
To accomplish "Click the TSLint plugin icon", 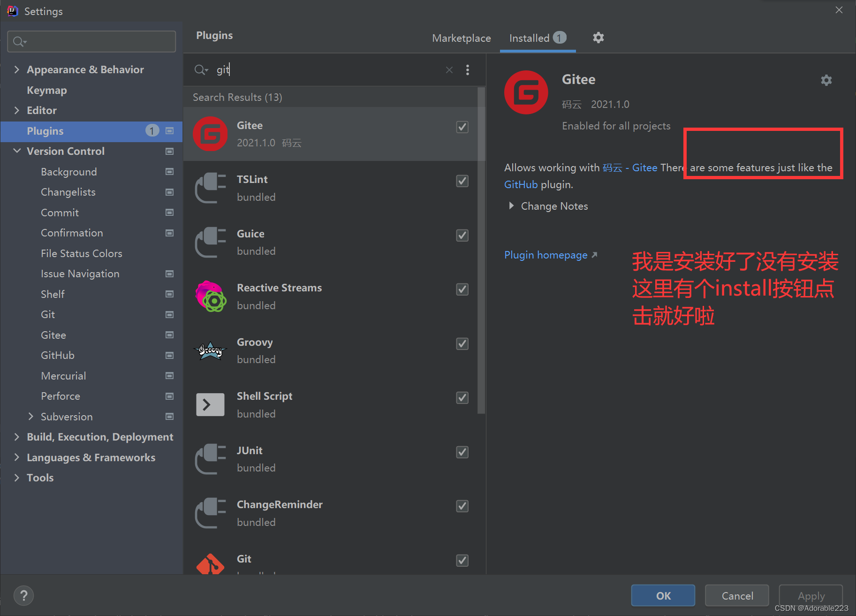I will click(210, 188).
